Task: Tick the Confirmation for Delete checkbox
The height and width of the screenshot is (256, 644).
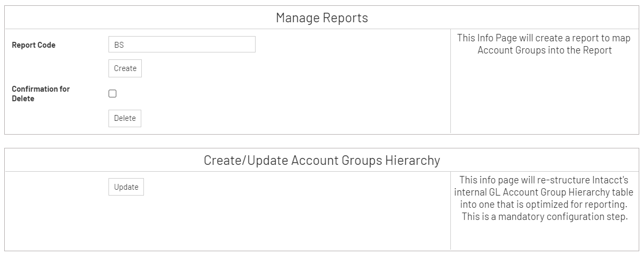Action: 113,94
